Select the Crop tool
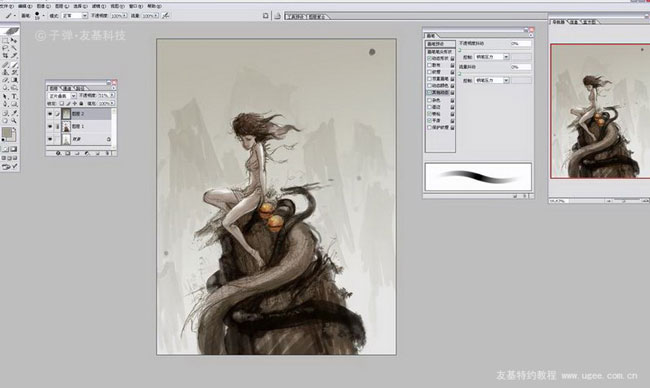Viewport: 650px width, 388px height. click(5, 55)
